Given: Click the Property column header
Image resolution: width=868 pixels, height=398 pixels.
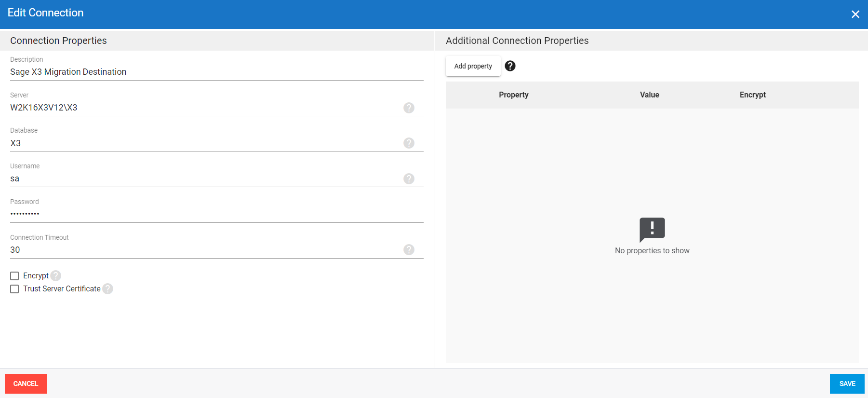Looking at the screenshot, I should pyautogui.click(x=513, y=95).
